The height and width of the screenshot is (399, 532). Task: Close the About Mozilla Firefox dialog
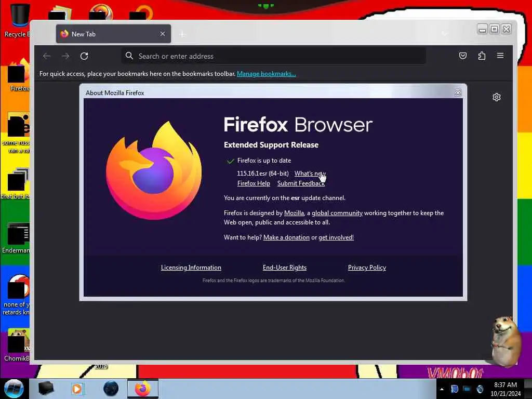[458, 92]
